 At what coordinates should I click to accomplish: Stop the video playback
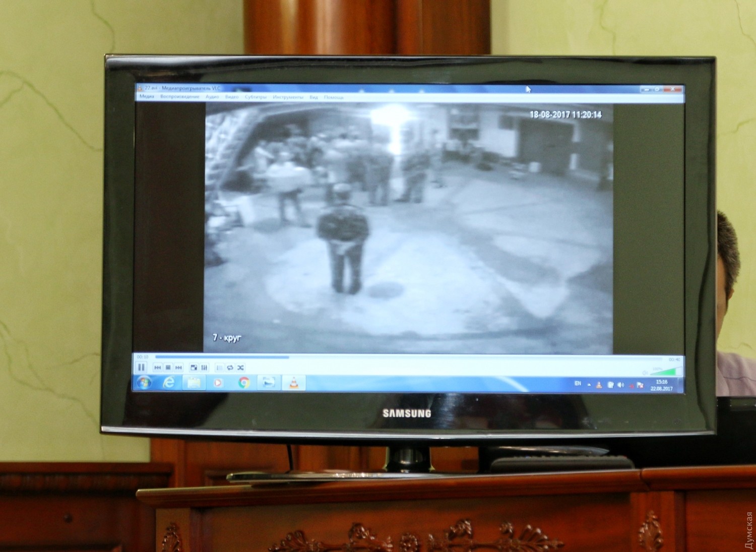(168, 368)
